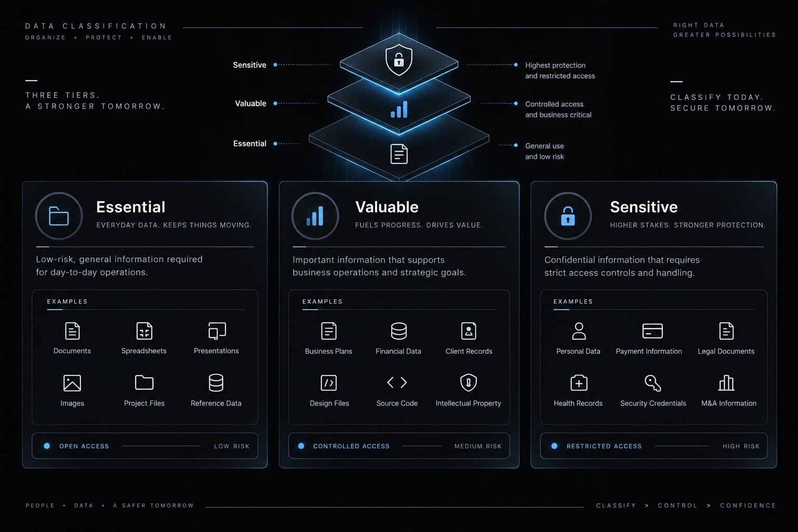Click the 'RESTRICTED ACCESS' label
The height and width of the screenshot is (532, 798).
coord(604,446)
